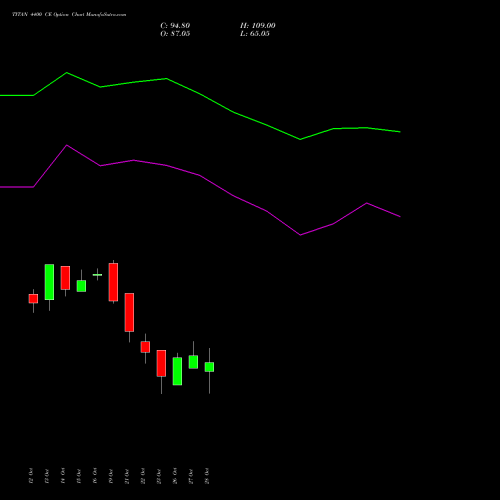Click the 22 Oct date label

[x=143, y=476]
